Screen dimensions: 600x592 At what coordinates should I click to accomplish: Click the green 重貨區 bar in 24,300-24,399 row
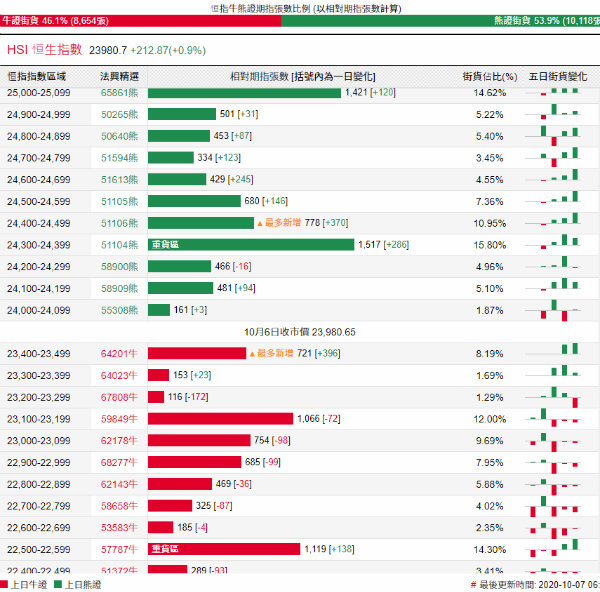point(251,245)
